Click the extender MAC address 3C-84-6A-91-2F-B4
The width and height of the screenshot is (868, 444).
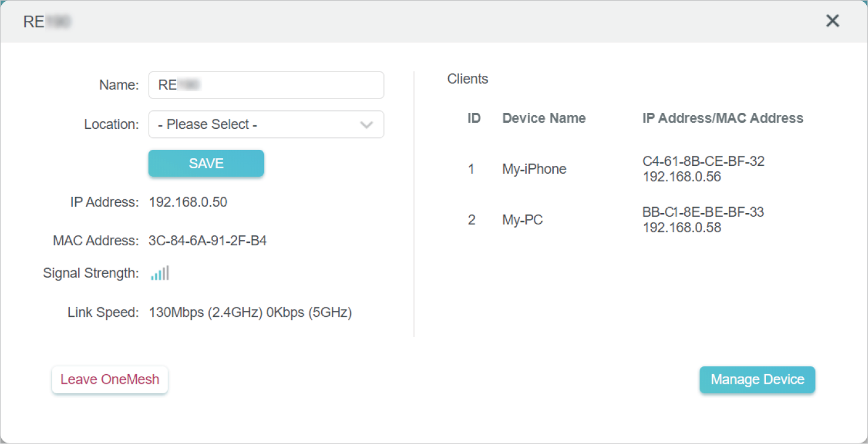[x=207, y=241]
